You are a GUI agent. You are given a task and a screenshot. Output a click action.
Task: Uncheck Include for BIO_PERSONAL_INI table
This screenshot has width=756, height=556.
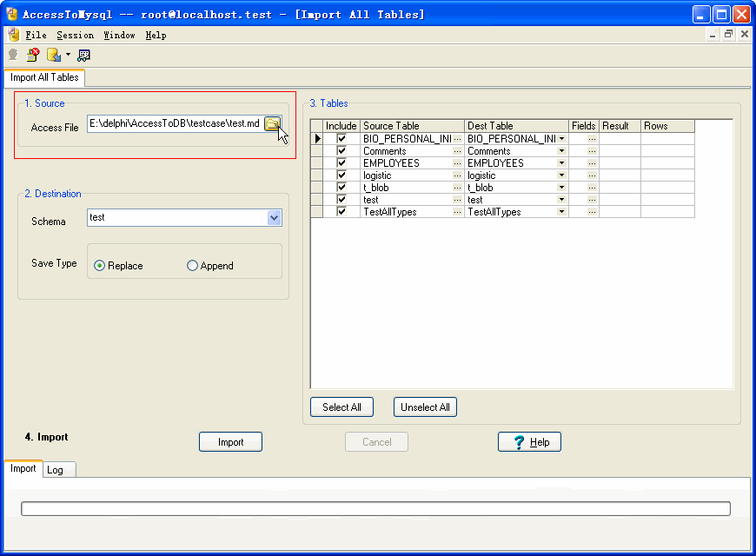click(342, 139)
